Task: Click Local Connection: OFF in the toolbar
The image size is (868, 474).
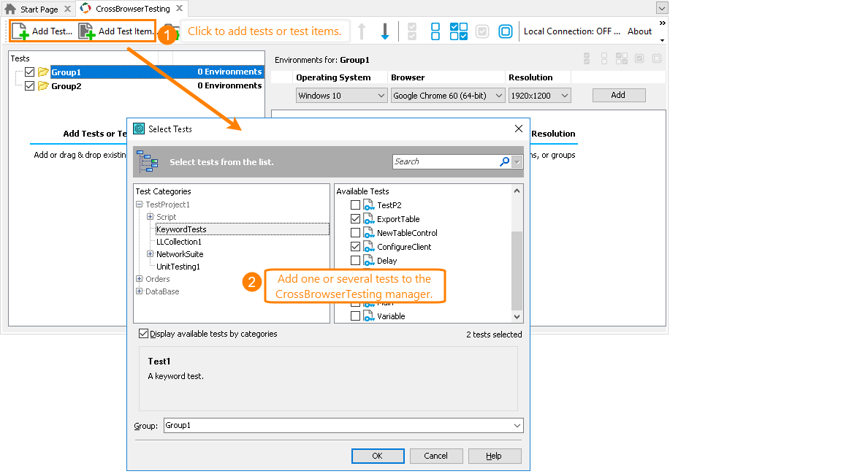Action: pos(572,31)
